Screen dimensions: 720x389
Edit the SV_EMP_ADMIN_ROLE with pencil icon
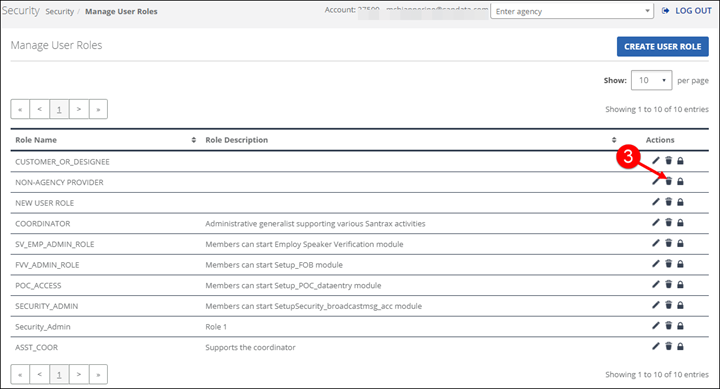(656, 243)
